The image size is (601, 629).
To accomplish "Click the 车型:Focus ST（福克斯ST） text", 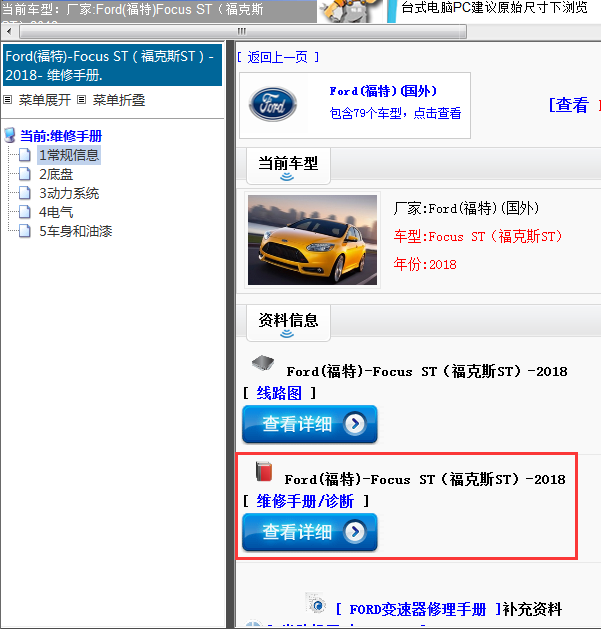I will point(478,236).
